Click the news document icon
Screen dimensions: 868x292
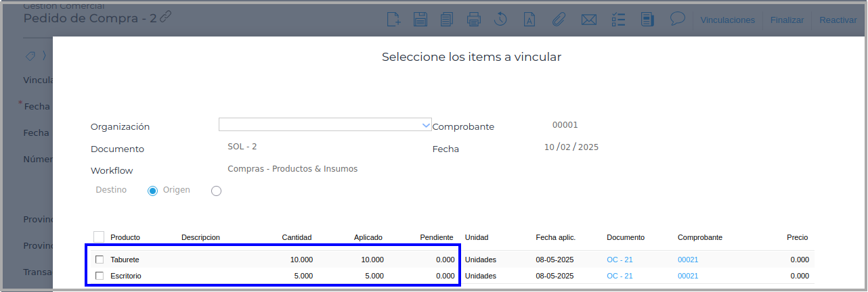pos(647,20)
